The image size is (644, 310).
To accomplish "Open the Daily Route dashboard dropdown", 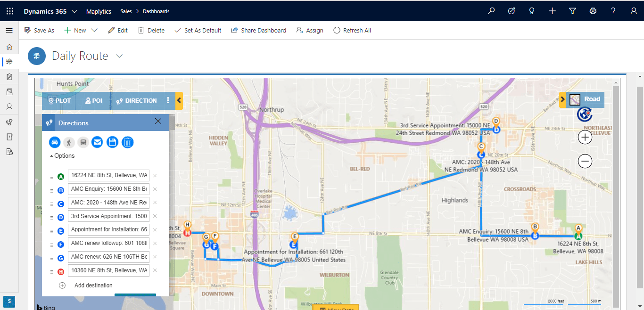I will 118,56.
